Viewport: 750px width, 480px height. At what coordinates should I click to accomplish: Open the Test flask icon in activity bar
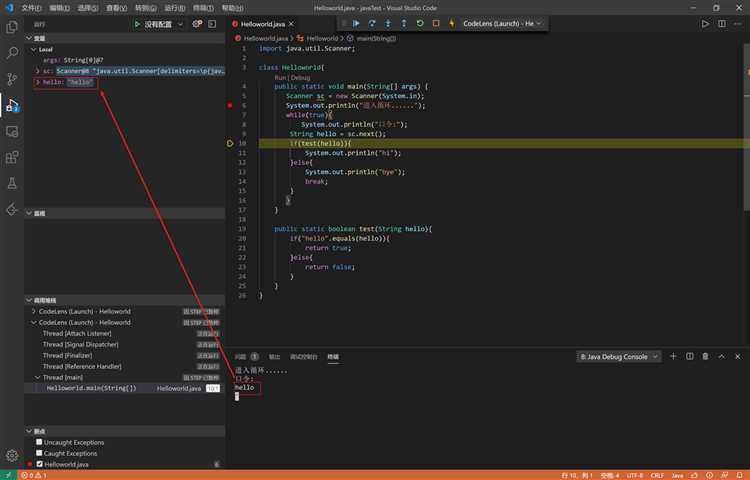(12, 183)
